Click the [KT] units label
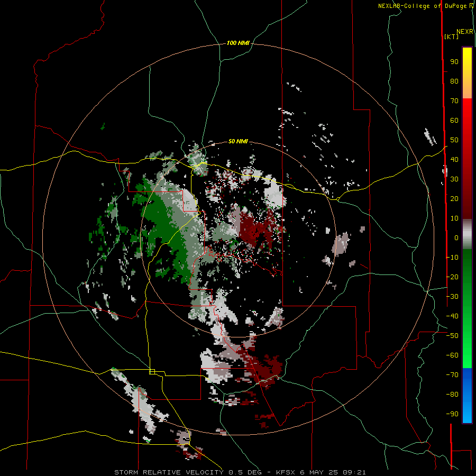Screen dimensions: 476x476 pyautogui.click(x=452, y=36)
